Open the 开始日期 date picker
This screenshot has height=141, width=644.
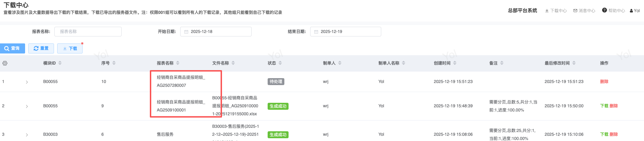tap(216, 32)
